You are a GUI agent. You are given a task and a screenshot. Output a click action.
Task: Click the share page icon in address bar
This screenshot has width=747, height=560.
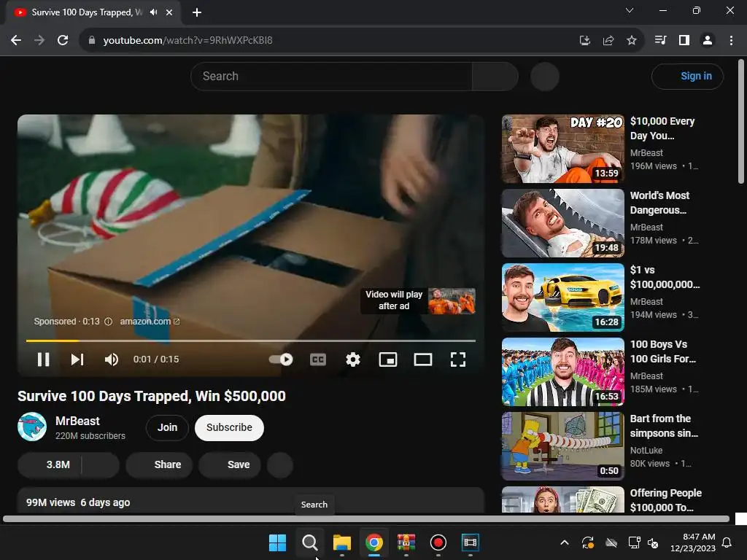coord(608,41)
